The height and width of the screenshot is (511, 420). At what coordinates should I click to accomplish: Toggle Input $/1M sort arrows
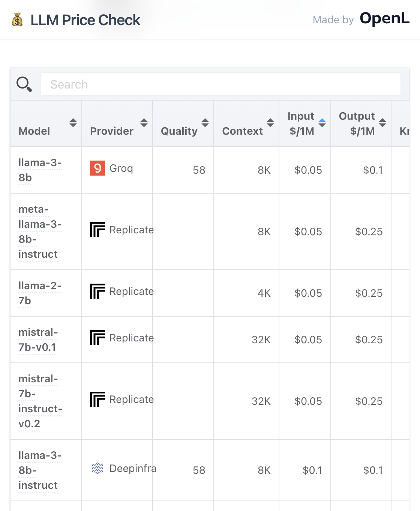pyautogui.click(x=322, y=123)
